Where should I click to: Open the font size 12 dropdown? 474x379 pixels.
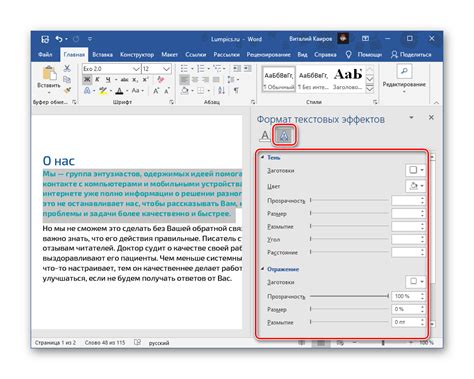pos(166,69)
